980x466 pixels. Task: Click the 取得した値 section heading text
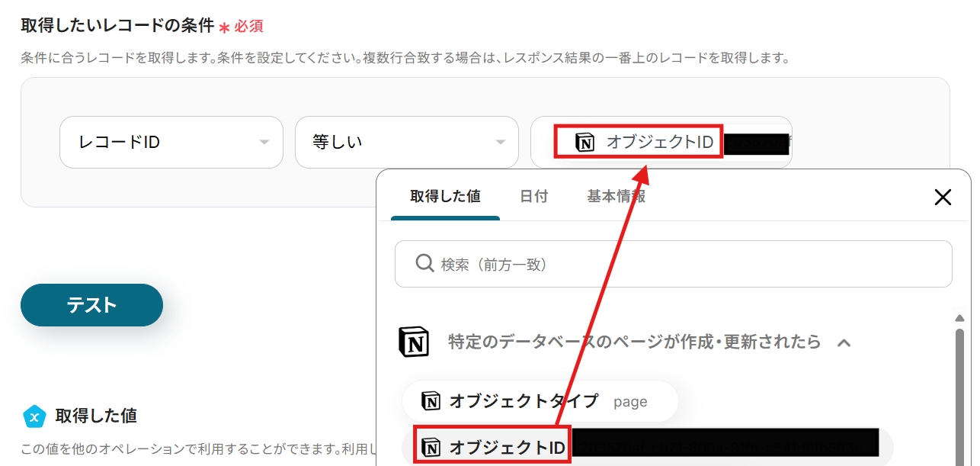tap(96, 416)
